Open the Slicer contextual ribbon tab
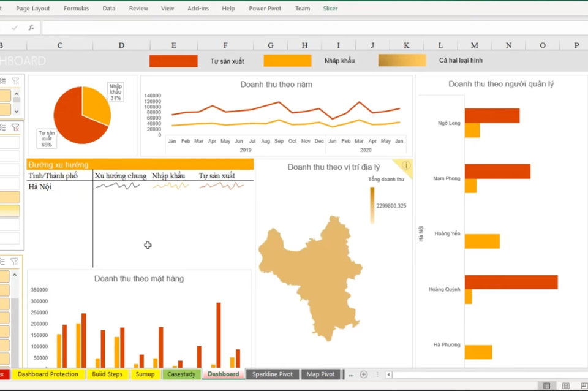 330,8
